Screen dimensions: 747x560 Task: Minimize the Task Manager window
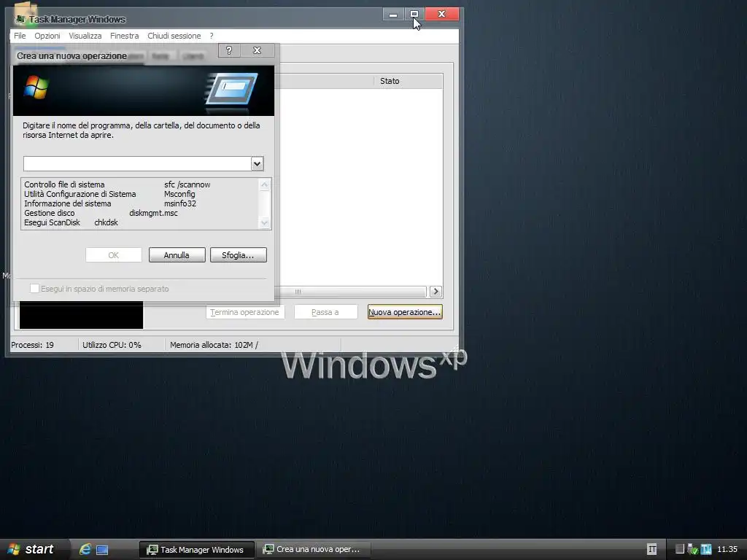393,15
